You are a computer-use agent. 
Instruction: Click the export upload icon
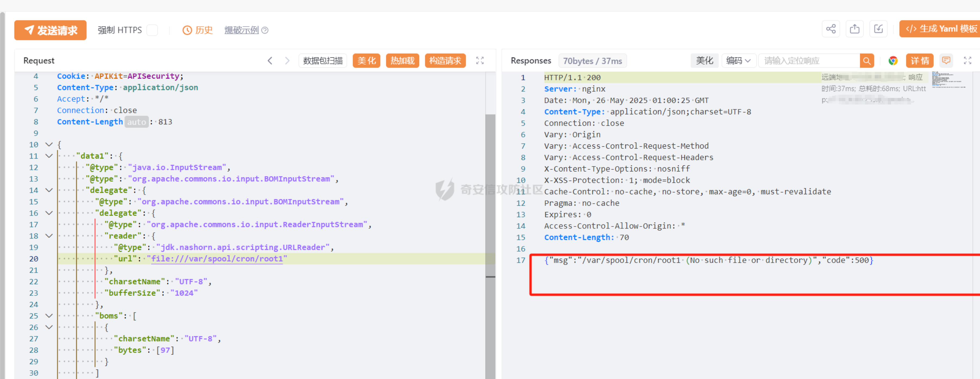tap(854, 29)
